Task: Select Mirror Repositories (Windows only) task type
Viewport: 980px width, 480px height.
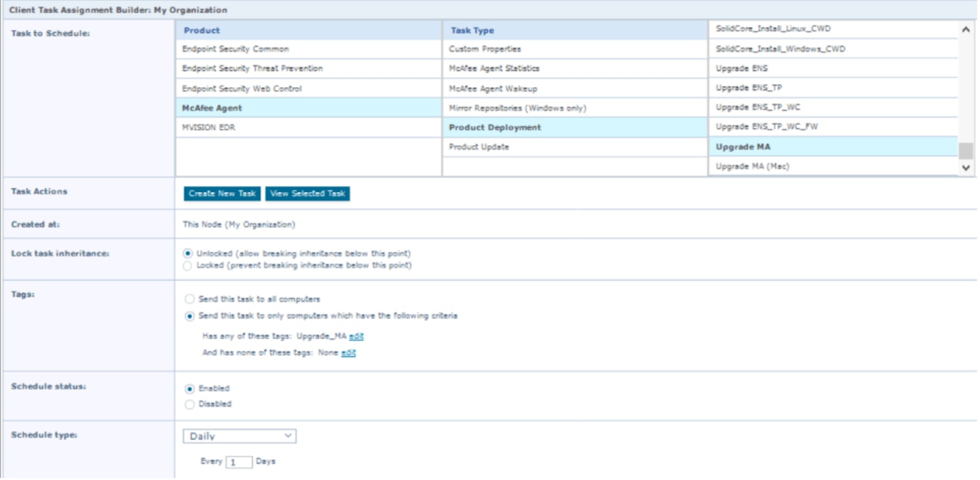Action: click(575, 108)
